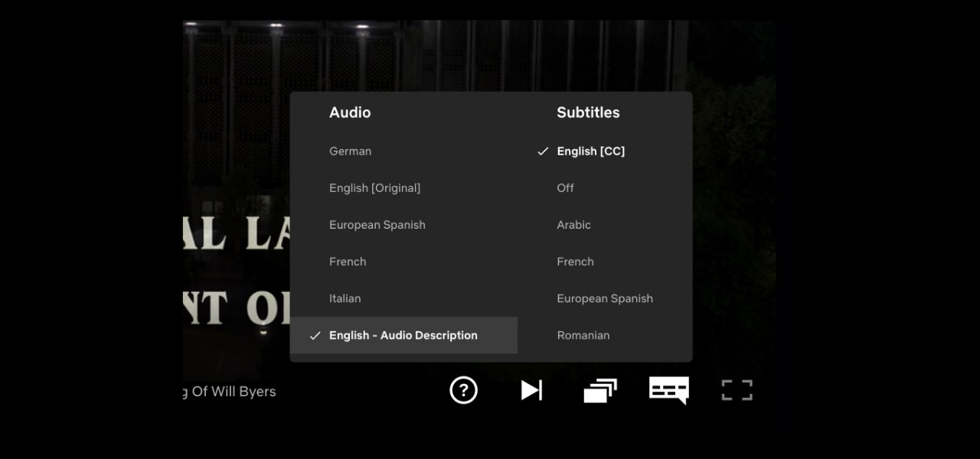
Task: Select German audio
Action: (350, 151)
